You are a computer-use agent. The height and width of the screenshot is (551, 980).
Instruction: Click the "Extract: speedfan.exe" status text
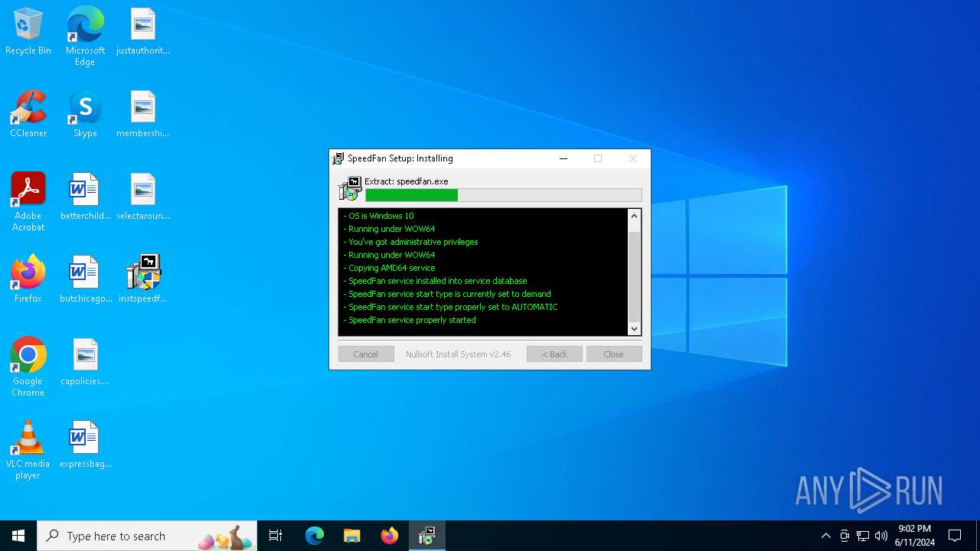tap(407, 181)
